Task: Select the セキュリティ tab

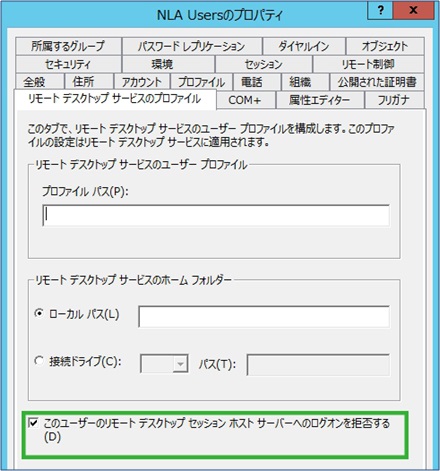Action: coord(68,64)
